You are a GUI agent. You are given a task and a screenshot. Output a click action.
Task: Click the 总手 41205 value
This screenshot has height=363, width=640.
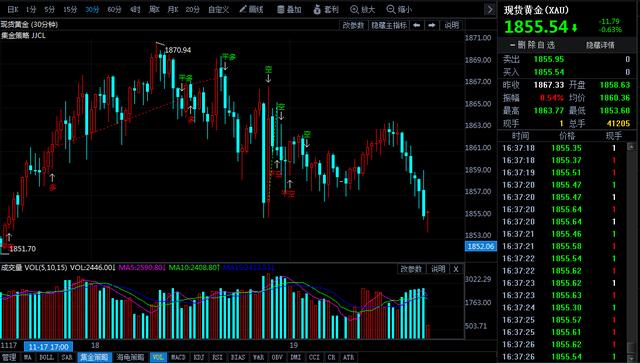pos(618,123)
